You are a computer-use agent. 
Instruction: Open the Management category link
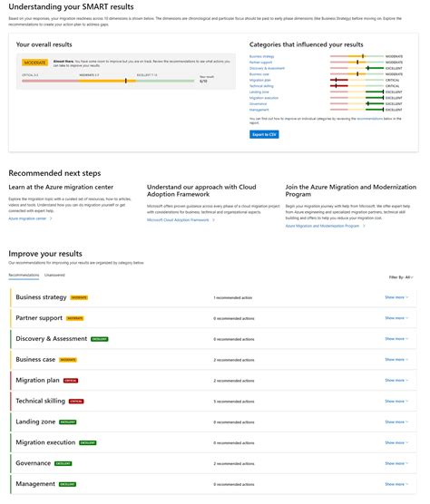(x=259, y=110)
